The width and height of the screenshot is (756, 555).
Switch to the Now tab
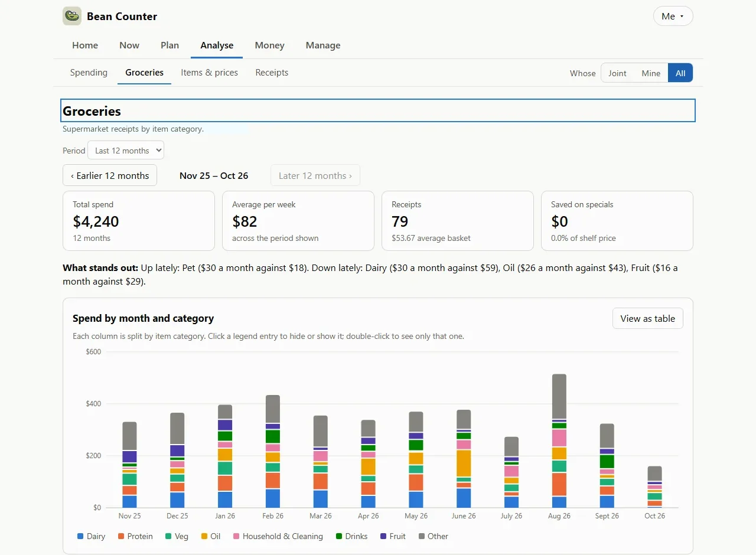(x=129, y=45)
